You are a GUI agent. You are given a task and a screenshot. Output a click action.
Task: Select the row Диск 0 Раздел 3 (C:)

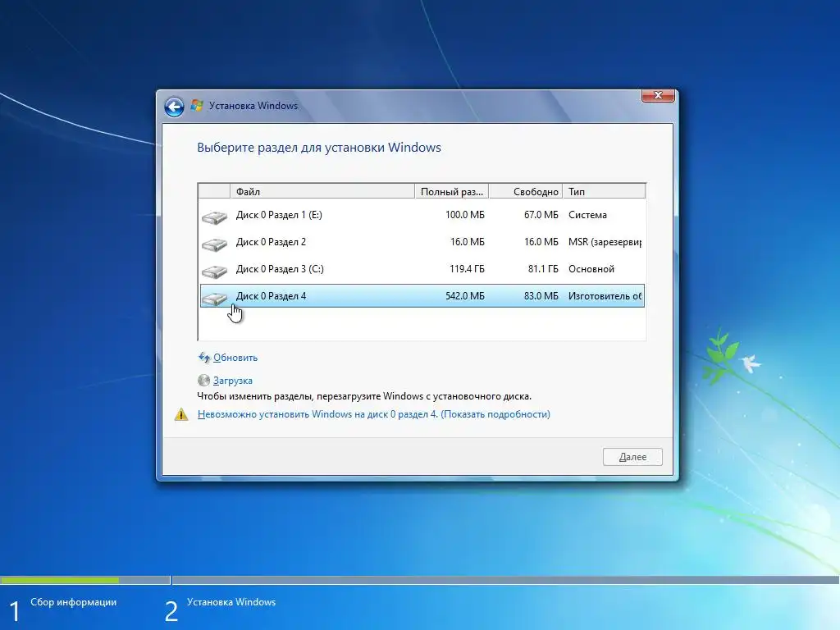click(x=422, y=269)
